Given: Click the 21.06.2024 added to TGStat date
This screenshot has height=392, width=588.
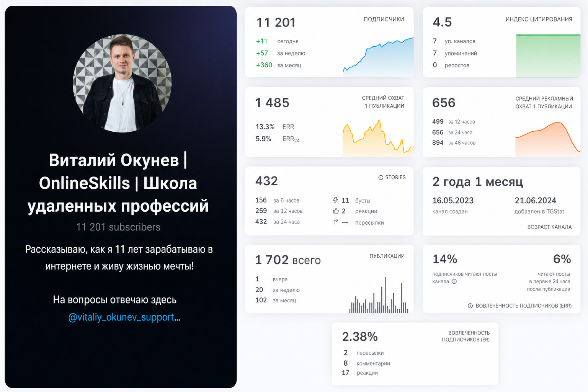Looking at the screenshot, I should [535, 201].
